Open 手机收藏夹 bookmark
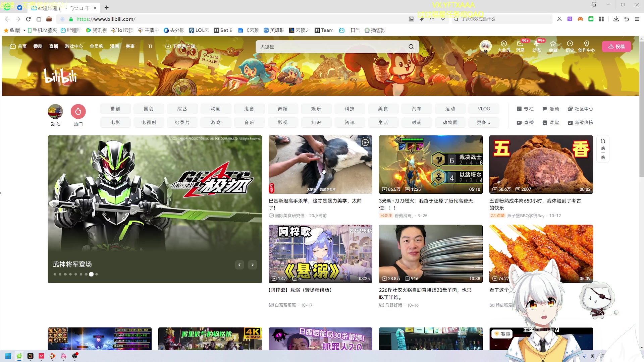Screen dimensions: 644x362 tap(43, 31)
